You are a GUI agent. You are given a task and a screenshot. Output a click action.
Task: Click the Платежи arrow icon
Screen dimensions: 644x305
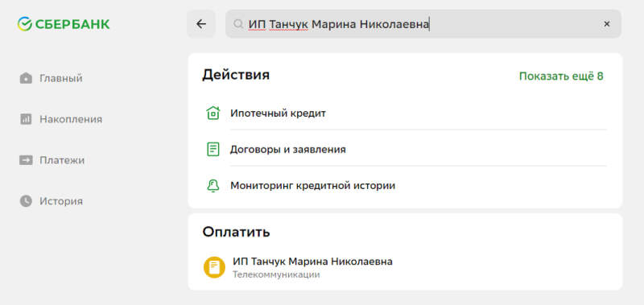pyautogui.click(x=26, y=160)
